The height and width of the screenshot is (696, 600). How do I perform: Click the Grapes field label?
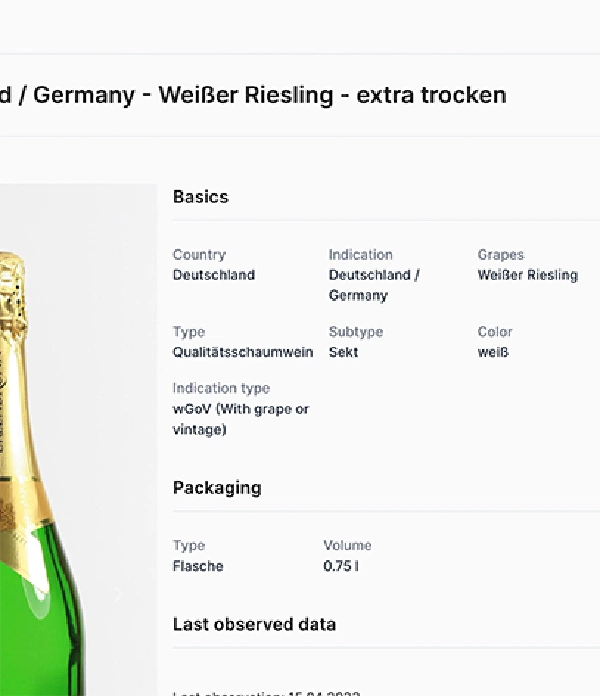(501, 255)
